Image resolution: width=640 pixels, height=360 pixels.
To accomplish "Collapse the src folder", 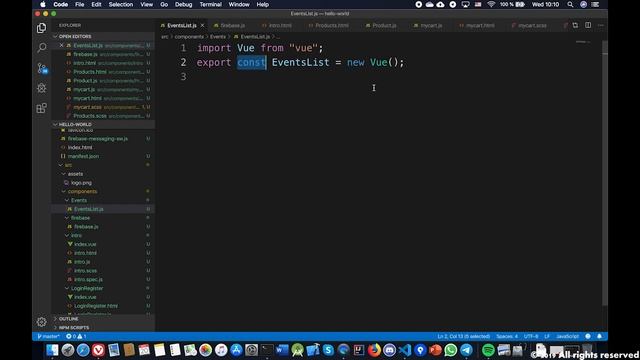I will pyautogui.click(x=103, y=165).
